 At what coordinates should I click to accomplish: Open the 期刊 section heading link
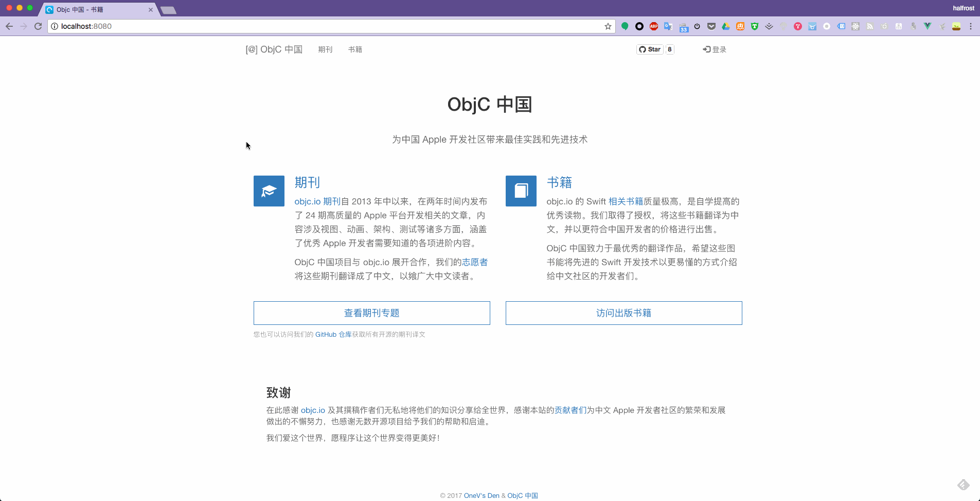pos(307,182)
